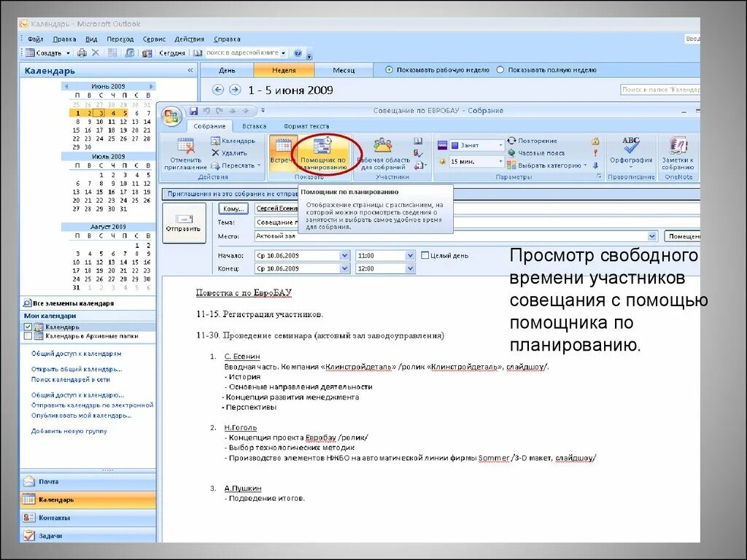The image size is (747, 560).
Task: Switch to the Вставка ribbon tab
Action: (x=254, y=126)
